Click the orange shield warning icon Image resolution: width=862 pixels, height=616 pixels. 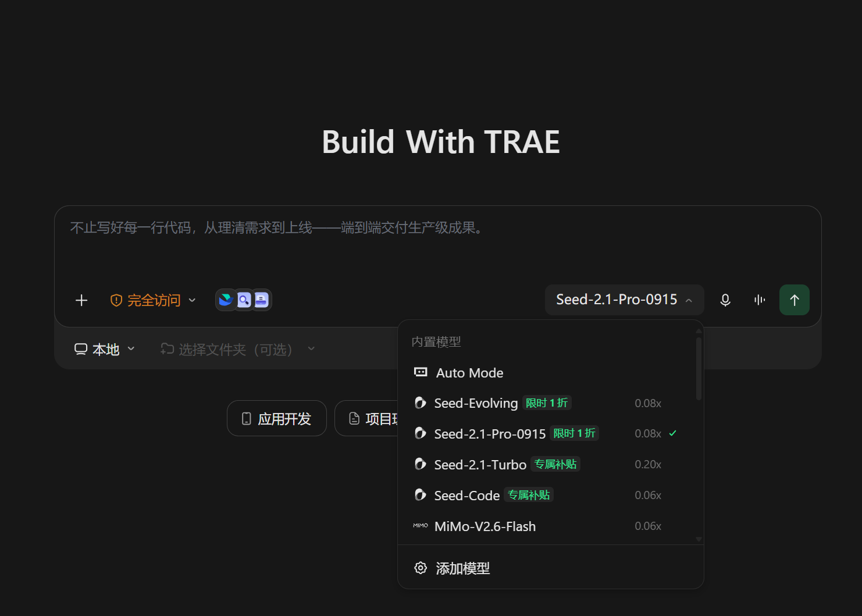coord(116,300)
